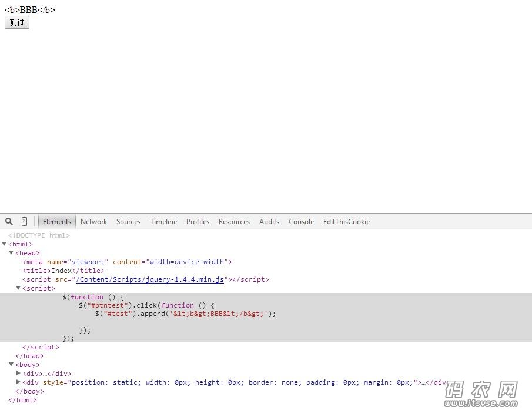Click the #btntest click handler code line
Screen dimensions: 532x410
146,305
